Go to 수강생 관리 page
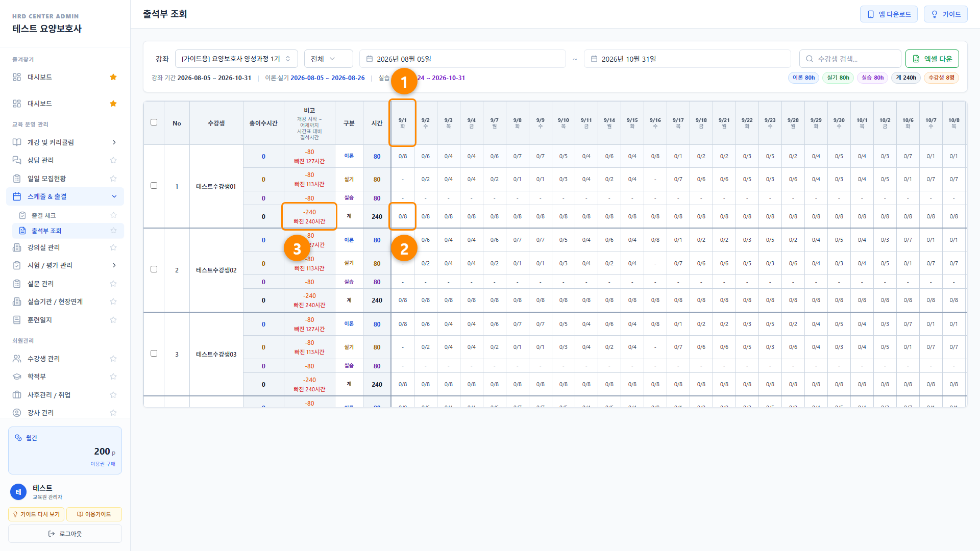980x551 pixels. pyautogui.click(x=65, y=359)
